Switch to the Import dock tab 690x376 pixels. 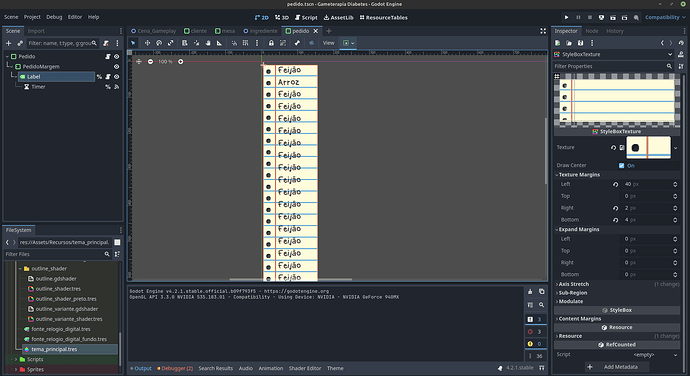36,31
